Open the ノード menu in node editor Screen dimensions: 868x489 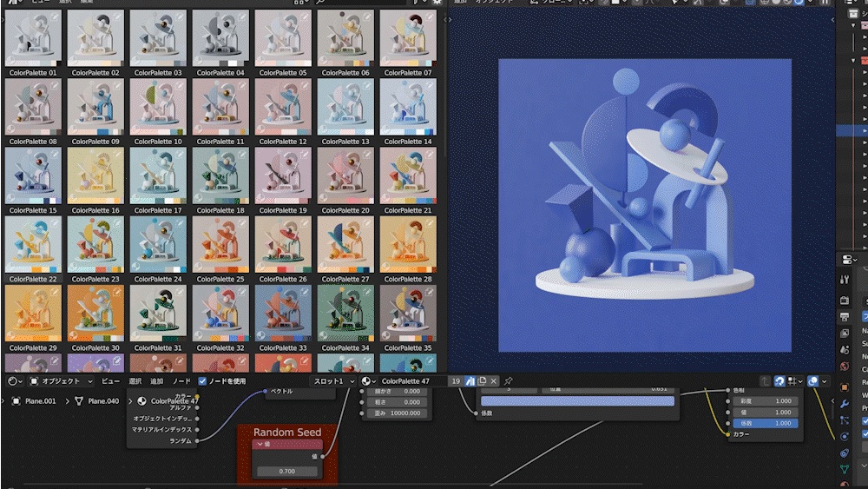point(181,381)
